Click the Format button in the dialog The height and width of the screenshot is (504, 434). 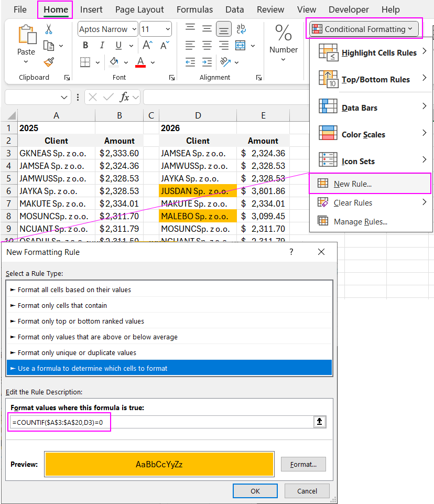303,464
